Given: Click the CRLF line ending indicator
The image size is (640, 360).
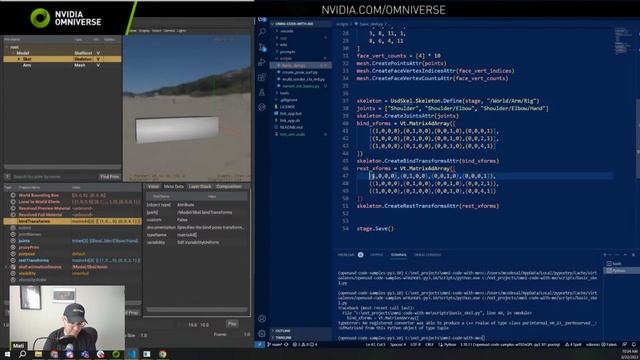Looking at the screenshot, I should click(429, 345).
